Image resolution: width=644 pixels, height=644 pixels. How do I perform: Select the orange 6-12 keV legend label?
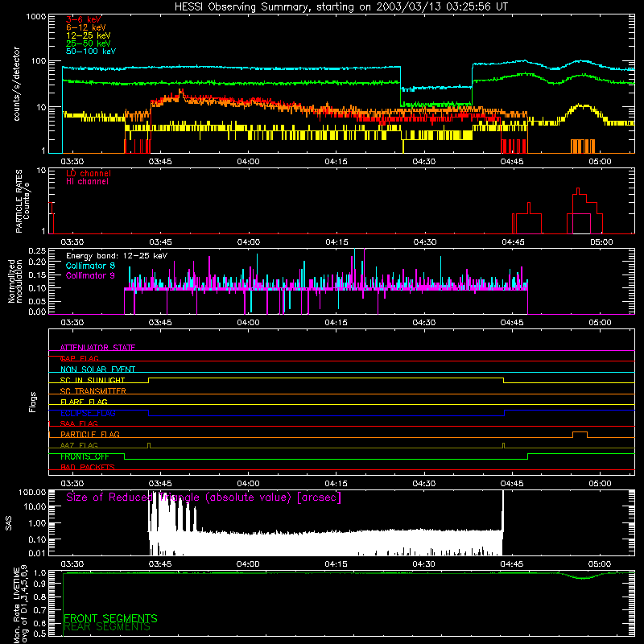[86, 27]
